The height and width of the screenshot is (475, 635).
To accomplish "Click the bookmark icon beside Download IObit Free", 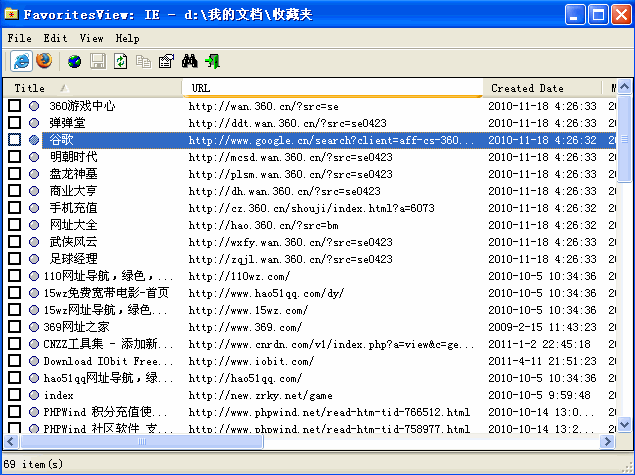I will [34, 361].
